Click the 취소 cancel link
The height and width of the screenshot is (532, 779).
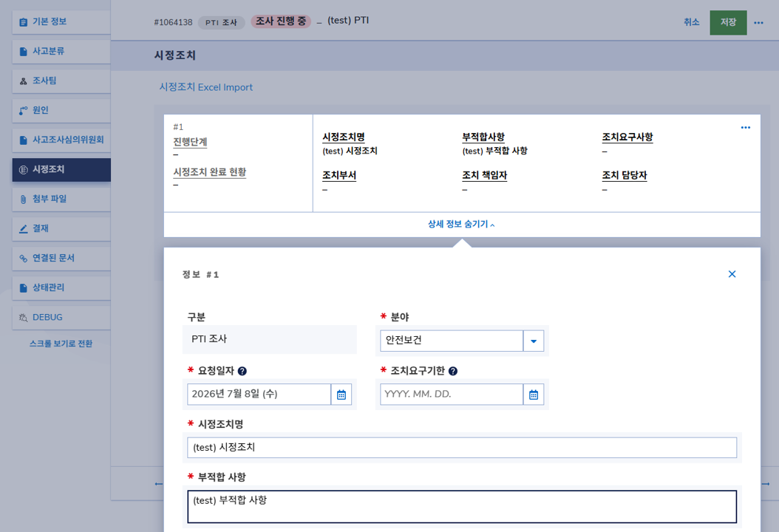click(x=691, y=22)
